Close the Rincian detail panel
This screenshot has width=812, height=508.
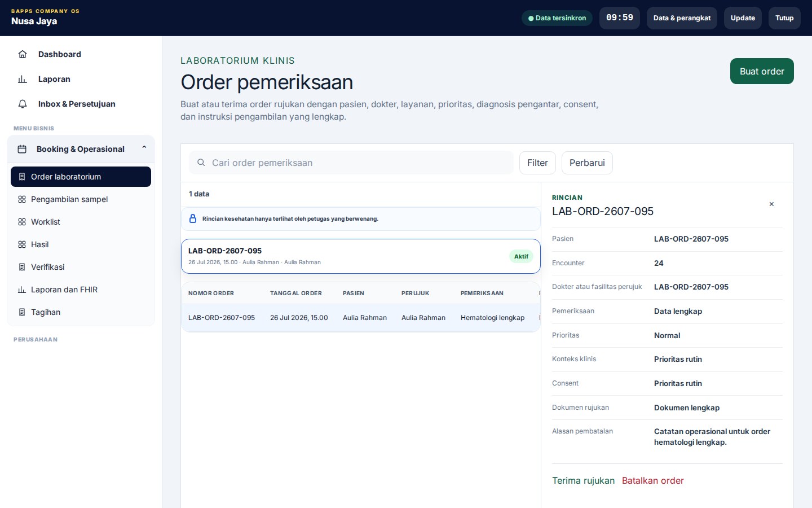[x=771, y=204]
